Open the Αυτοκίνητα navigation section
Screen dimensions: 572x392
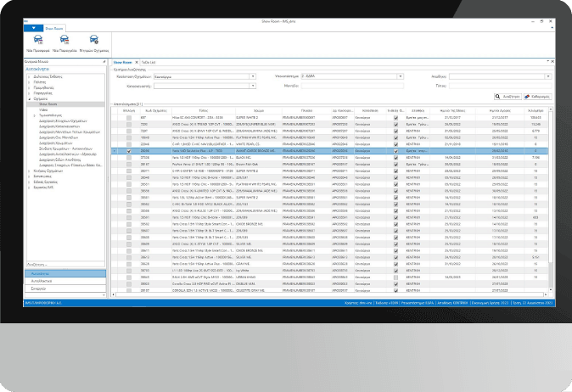65,273
